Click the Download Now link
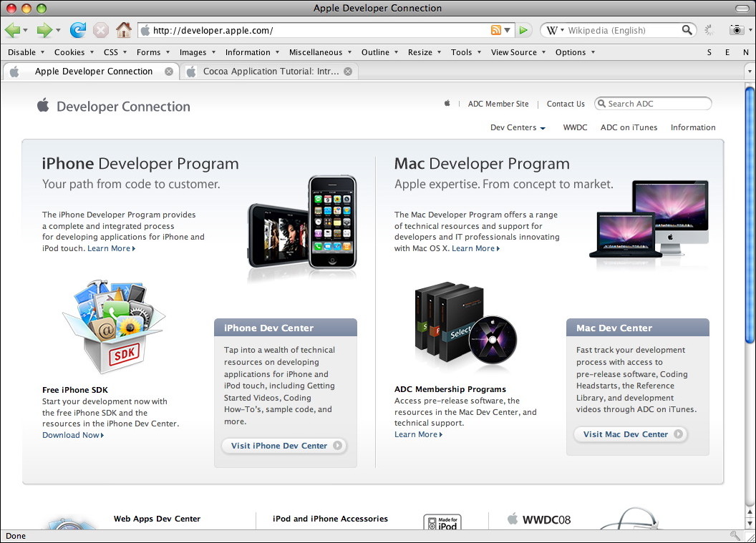This screenshot has height=543, width=756. click(72, 434)
